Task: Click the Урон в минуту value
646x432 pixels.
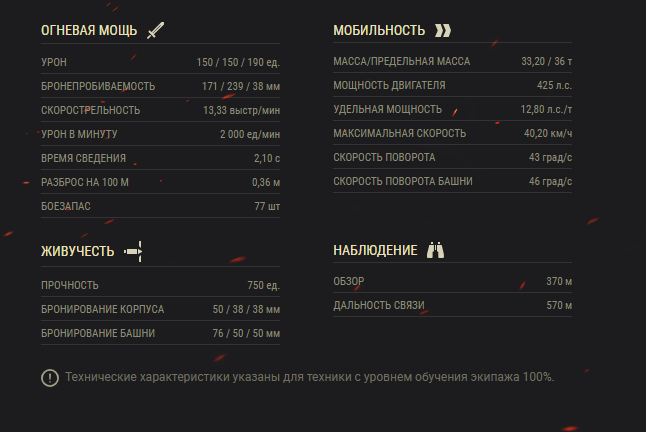Action: tap(250, 134)
